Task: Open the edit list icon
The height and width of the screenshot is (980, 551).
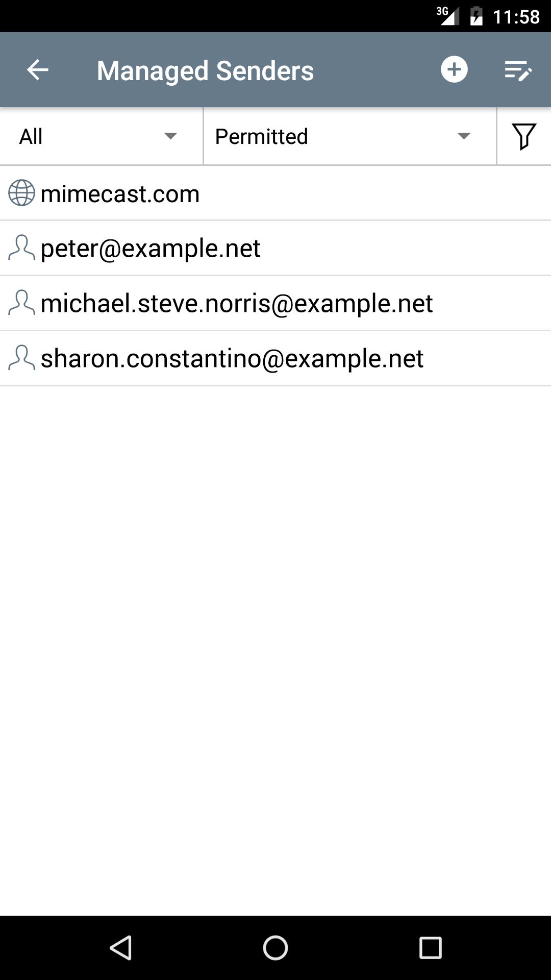Action: tap(518, 70)
